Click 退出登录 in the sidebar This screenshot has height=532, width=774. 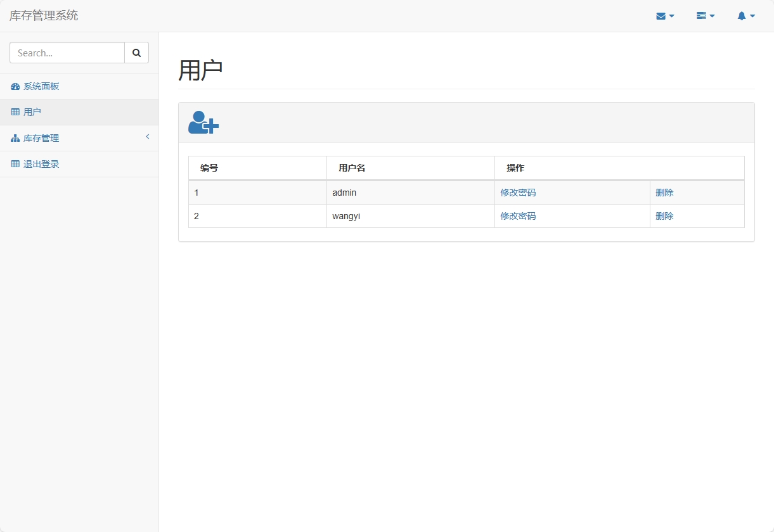[x=79, y=164]
